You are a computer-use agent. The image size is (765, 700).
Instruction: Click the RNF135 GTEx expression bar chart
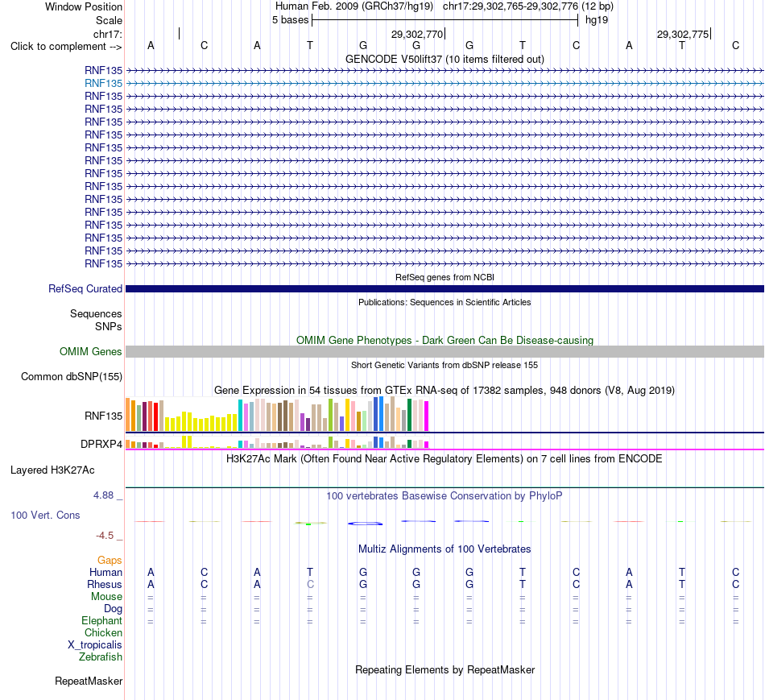click(x=277, y=414)
